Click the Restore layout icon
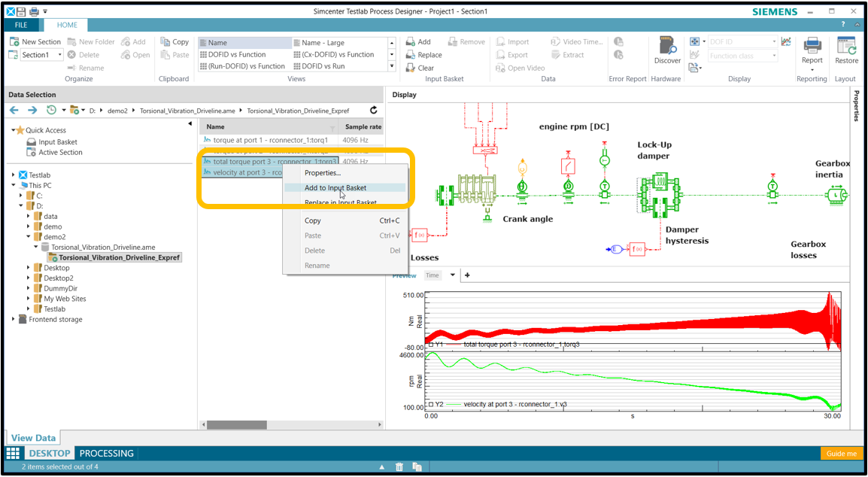This screenshot has width=868, height=477. 846,45
